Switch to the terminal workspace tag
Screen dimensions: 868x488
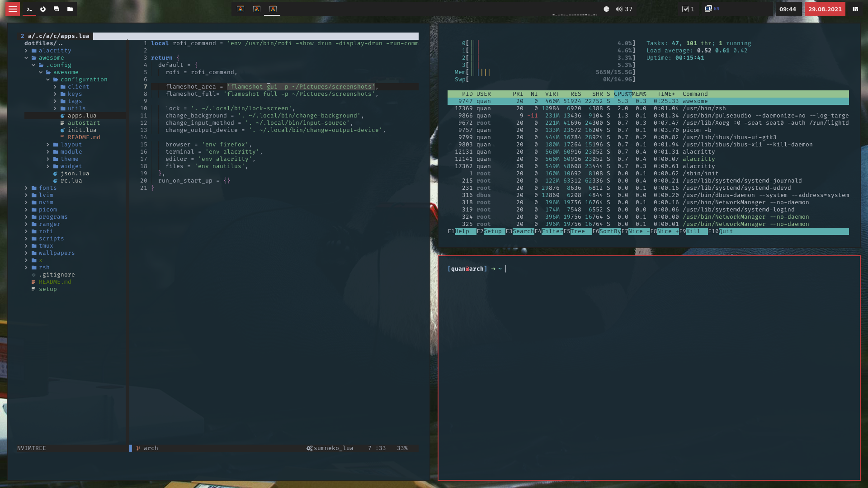29,9
